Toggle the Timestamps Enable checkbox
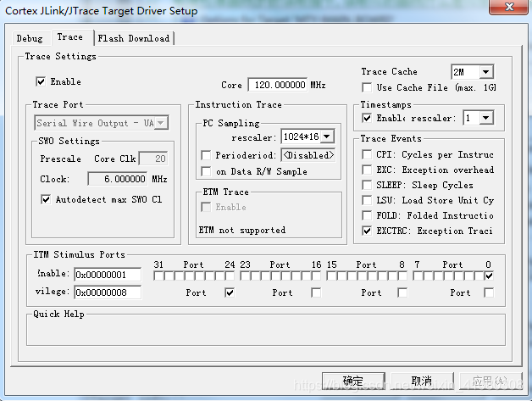 (x=367, y=118)
